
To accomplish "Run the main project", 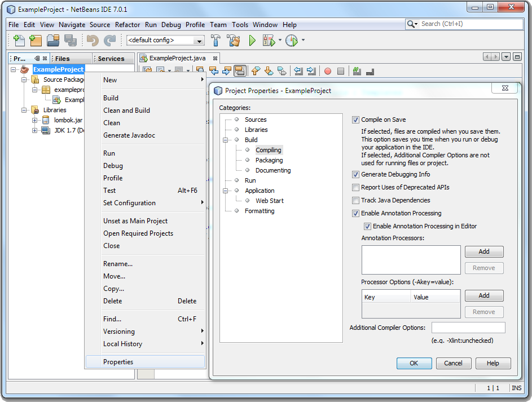I will 252,40.
